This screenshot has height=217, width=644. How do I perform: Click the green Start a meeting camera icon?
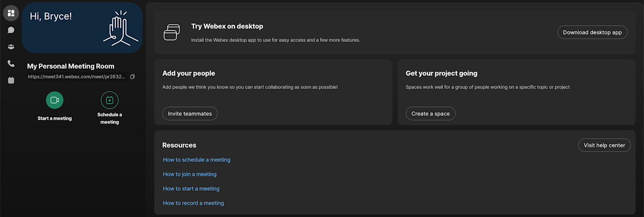[55, 100]
